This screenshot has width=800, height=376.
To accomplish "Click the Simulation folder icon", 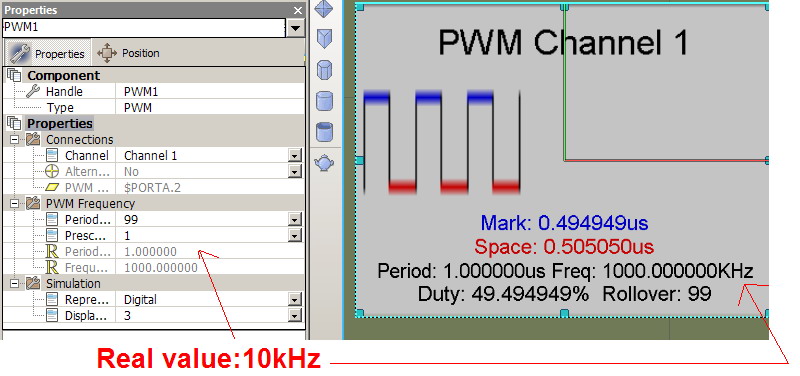I will [33, 283].
